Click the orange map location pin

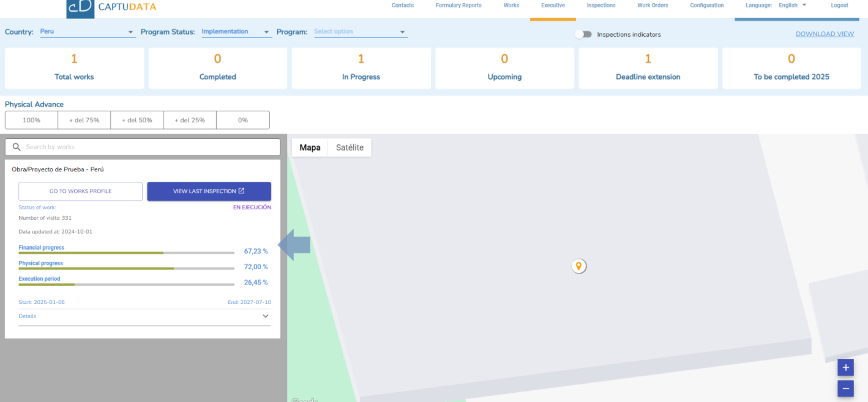pyautogui.click(x=578, y=266)
